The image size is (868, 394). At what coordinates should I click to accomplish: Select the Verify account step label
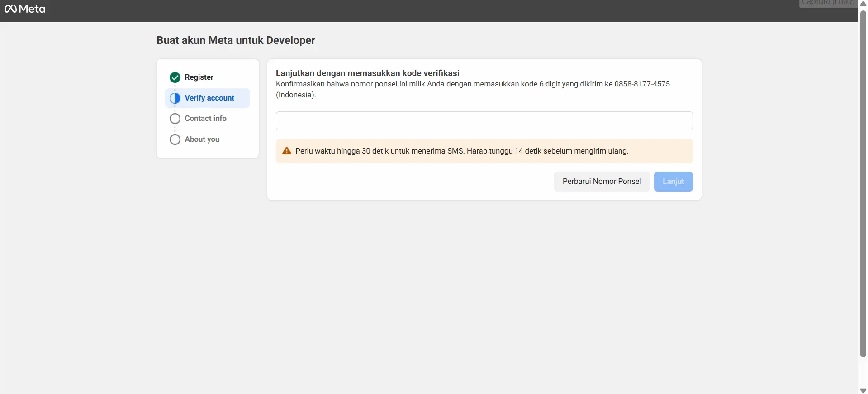point(209,98)
